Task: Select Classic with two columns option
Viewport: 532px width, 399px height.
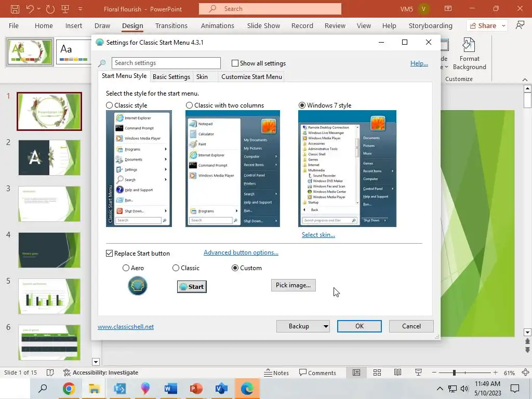Action: click(x=189, y=105)
